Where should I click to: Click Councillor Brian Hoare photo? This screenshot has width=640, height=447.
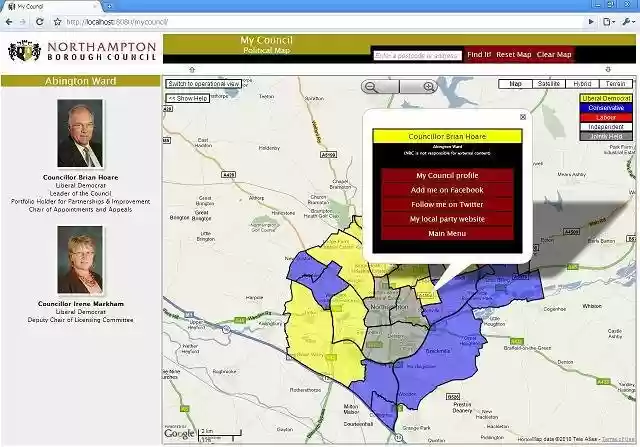(x=80, y=133)
